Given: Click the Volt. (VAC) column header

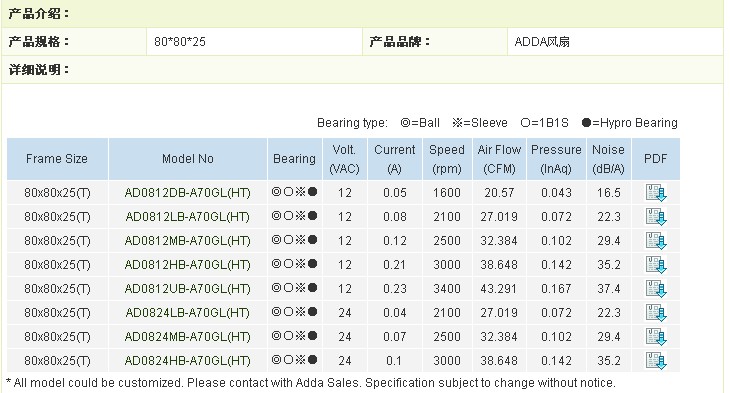Looking at the screenshot, I should pyautogui.click(x=345, y=159).
